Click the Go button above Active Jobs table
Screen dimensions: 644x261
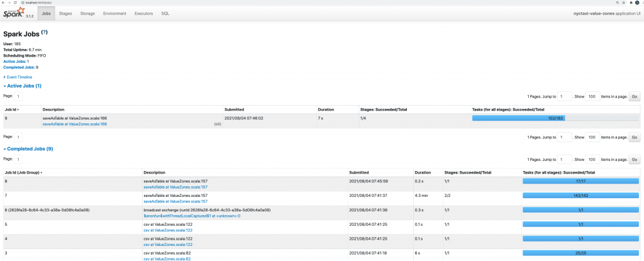pos(635,97)
